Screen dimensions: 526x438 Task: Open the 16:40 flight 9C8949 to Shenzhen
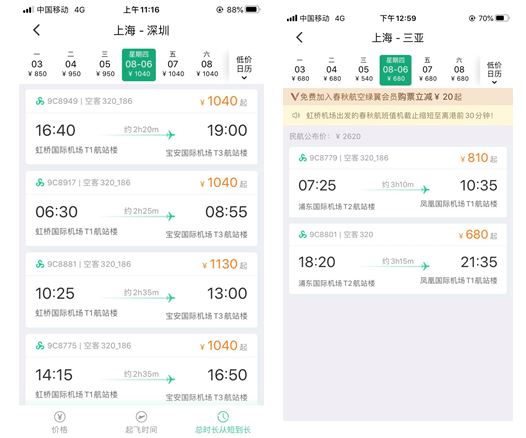click(x=141, y=127)
